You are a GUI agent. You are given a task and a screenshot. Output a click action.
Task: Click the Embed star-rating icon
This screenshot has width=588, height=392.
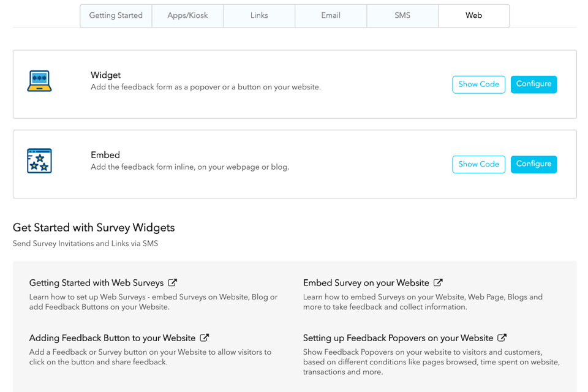(x=39, y=161)
